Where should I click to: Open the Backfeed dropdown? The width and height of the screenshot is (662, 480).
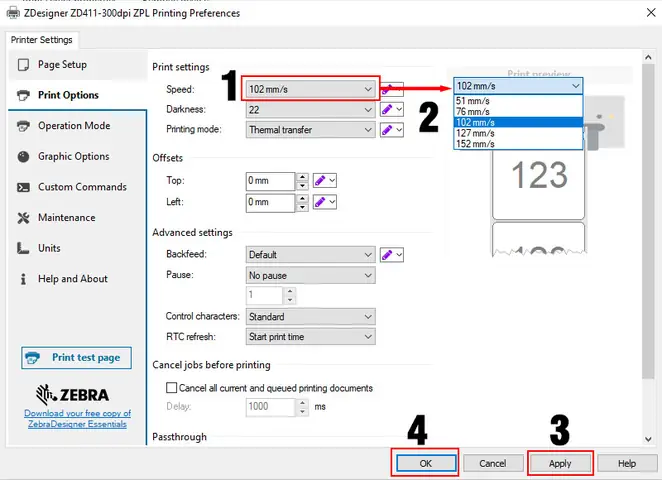tap(310, 255)
